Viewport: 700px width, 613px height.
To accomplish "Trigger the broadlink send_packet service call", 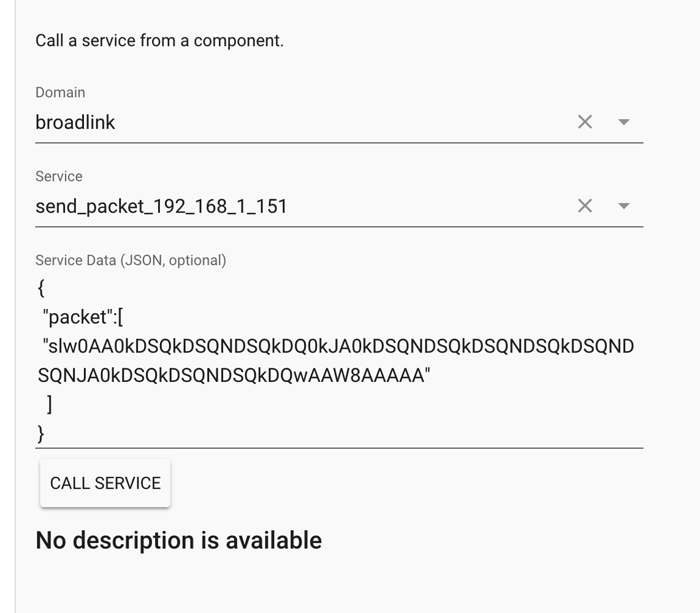I will [x=105, y=482].
